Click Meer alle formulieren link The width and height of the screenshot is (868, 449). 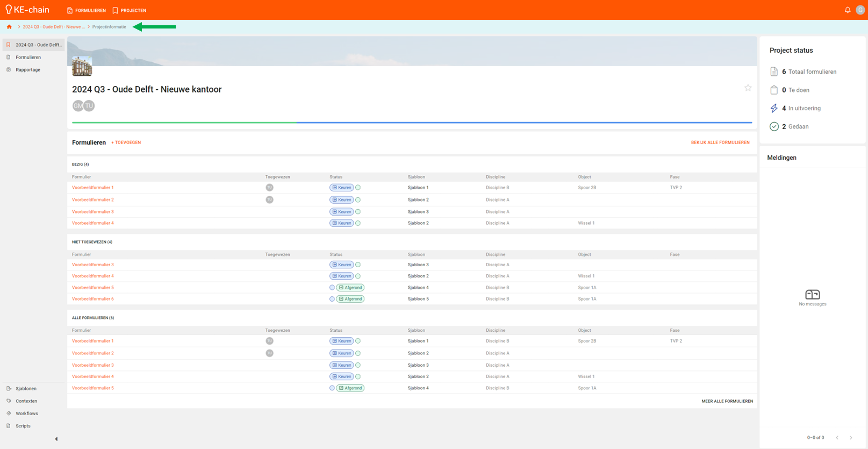click(727, 401)
